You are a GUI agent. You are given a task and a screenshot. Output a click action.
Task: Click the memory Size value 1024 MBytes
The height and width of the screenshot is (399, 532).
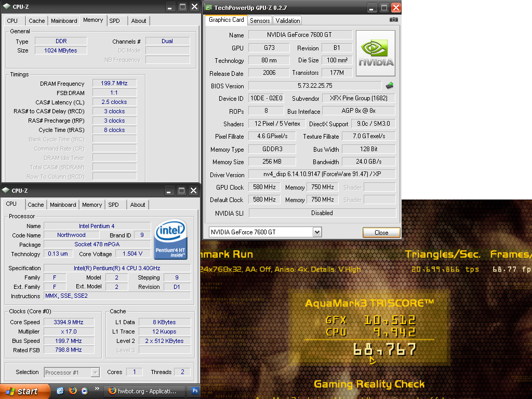coord(61,50)
